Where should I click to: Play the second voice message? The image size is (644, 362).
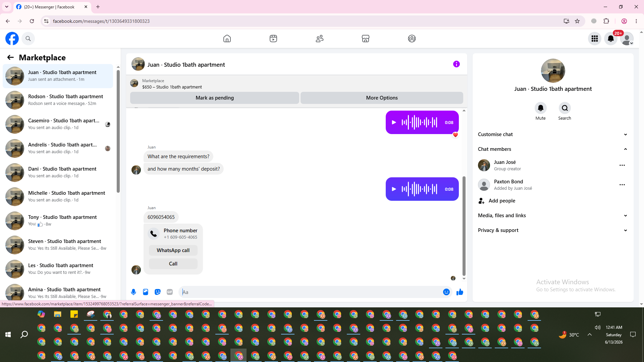click(394, 189)
